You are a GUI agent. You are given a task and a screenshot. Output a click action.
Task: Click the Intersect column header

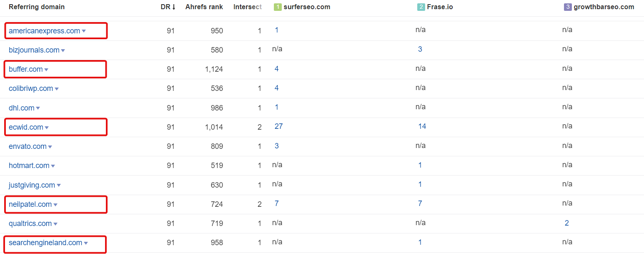[x=248, y=7]
